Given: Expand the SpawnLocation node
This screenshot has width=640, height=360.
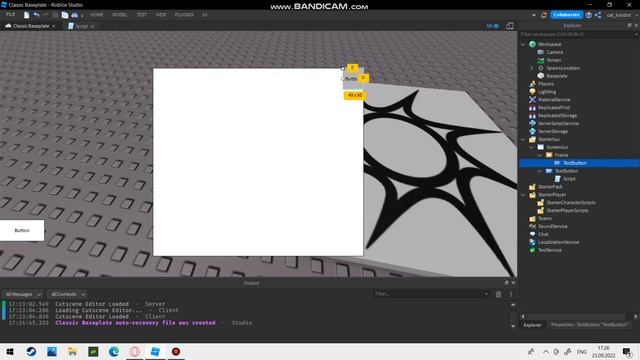Looking at the screenshot, I should [531, 68].
